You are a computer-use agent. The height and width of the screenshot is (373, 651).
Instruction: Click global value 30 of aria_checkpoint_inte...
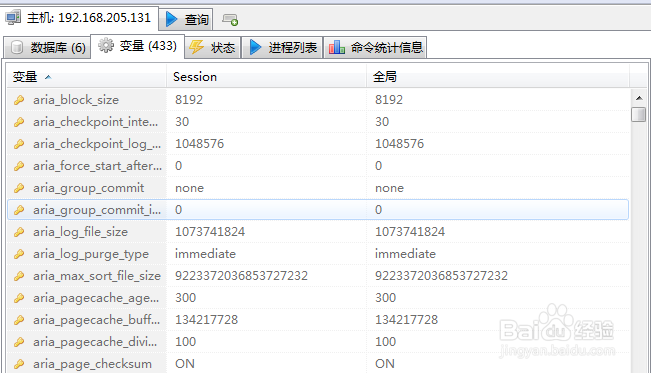click(x=382, y=122)
